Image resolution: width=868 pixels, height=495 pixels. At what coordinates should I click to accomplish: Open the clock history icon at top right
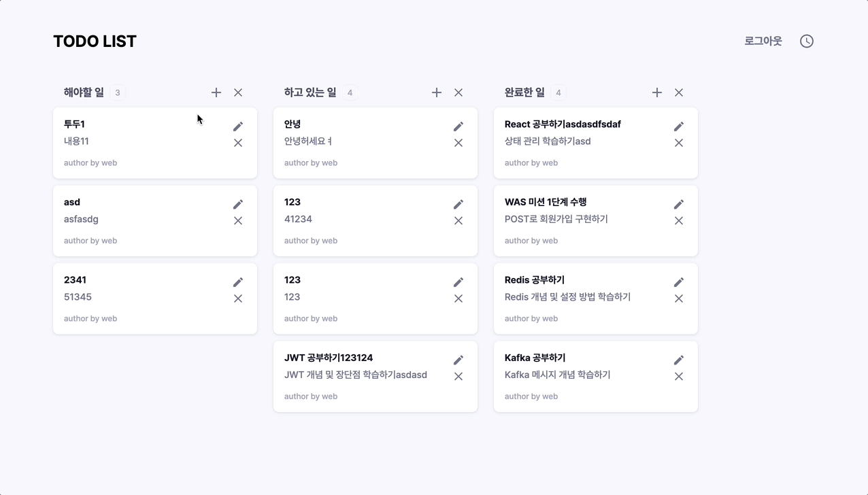(x=806, y=41)
